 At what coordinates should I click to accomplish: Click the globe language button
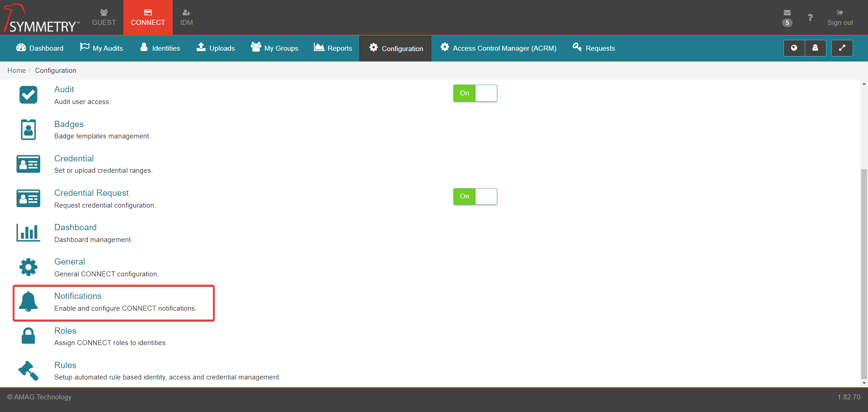[x=794, y=48]
